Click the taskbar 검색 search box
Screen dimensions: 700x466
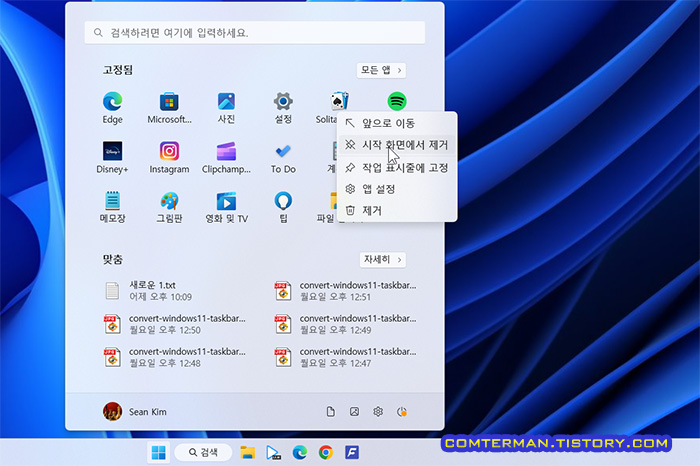coord(203,453)
